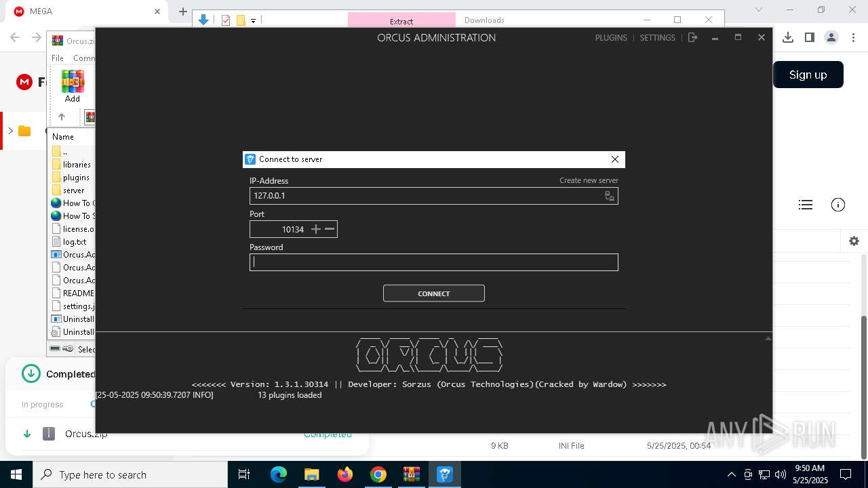Click the Chrome back arrow

pos(16,37)
